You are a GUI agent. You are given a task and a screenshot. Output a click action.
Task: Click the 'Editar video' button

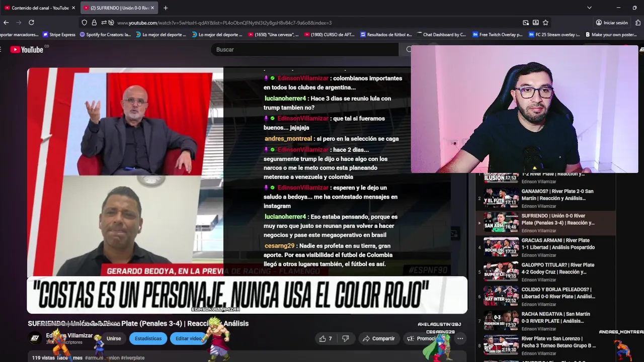coord(189,338)
